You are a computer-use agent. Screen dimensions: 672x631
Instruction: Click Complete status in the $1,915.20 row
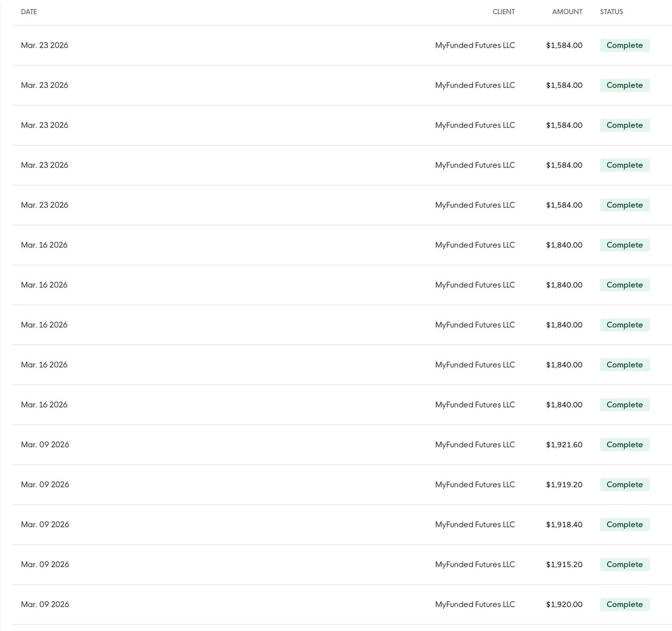pyautogui.click(x=624, y=564)
